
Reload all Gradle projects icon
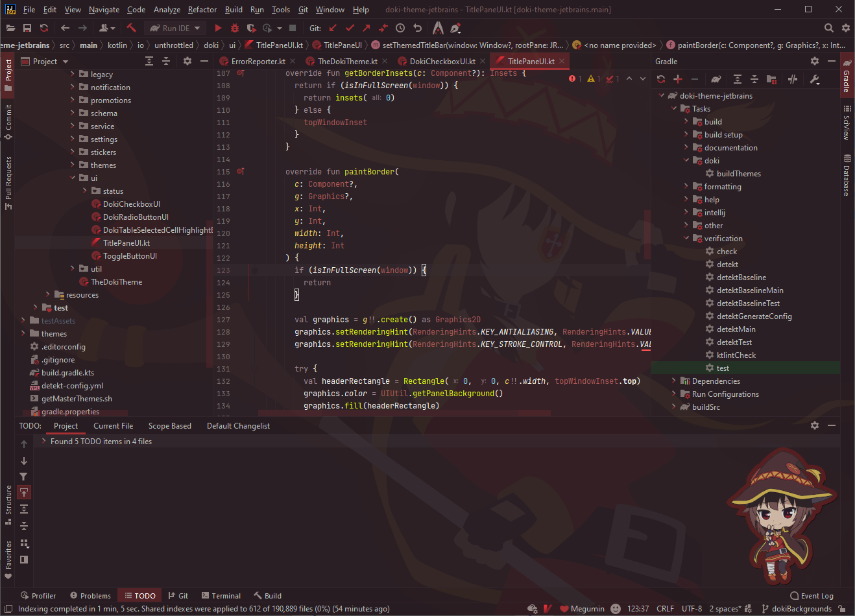[661, 79]
